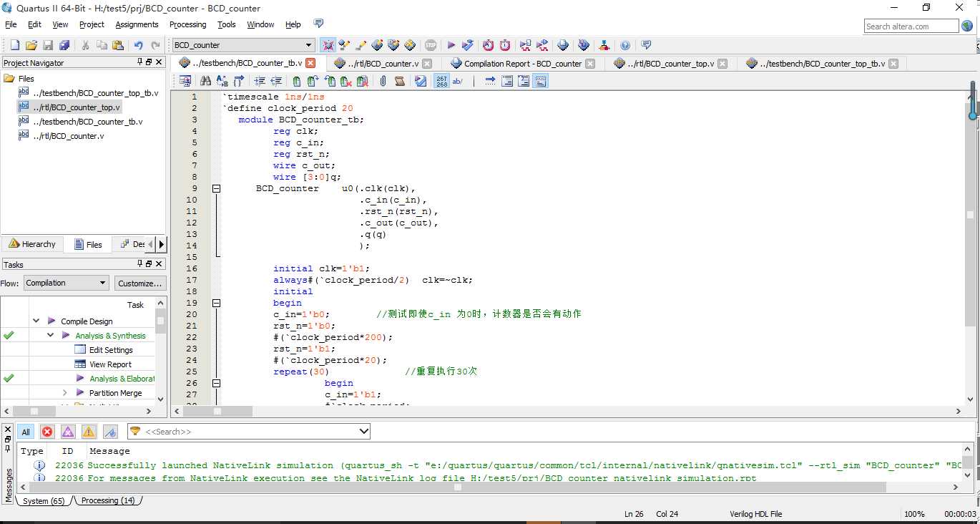Decrease indent in the editor toolbar
This screenshot has height=524, width=980.
275,81
